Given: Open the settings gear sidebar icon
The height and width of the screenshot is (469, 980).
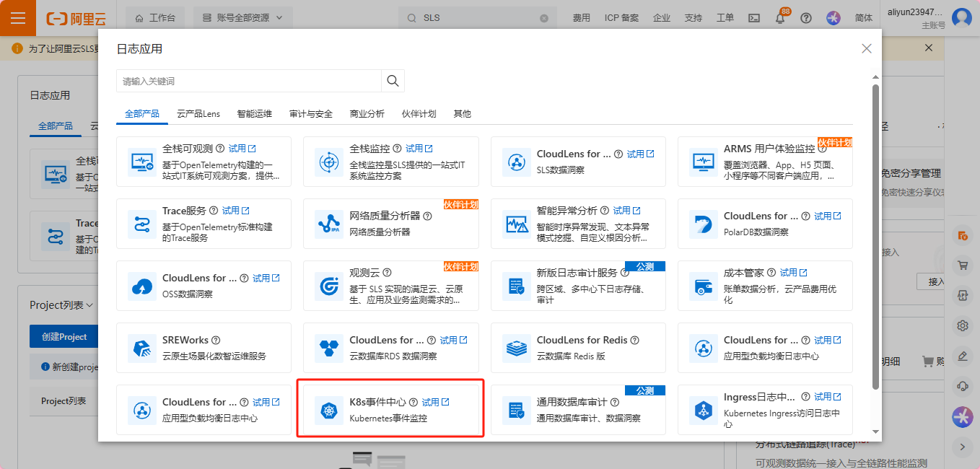Looking at the screenshot, I should coord(962,325).
